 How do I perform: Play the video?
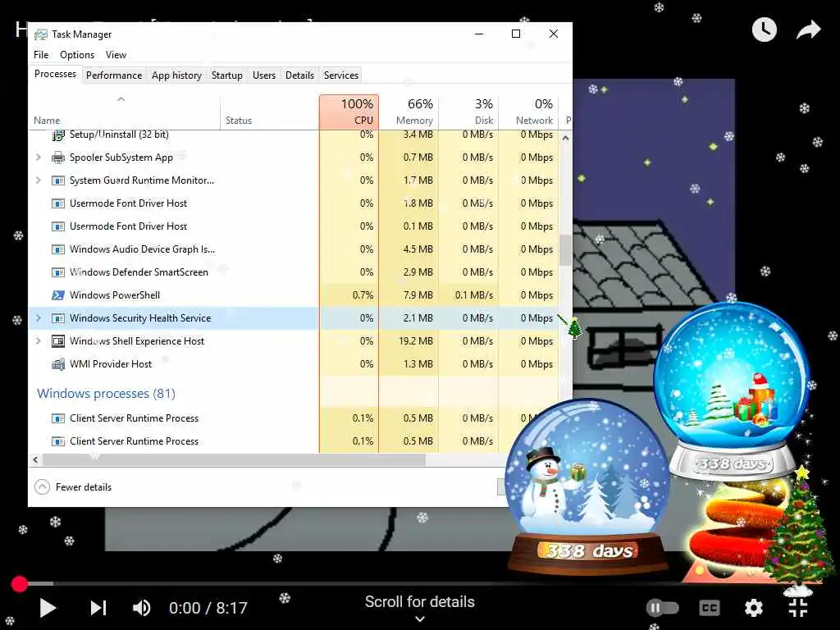point(48,608)
